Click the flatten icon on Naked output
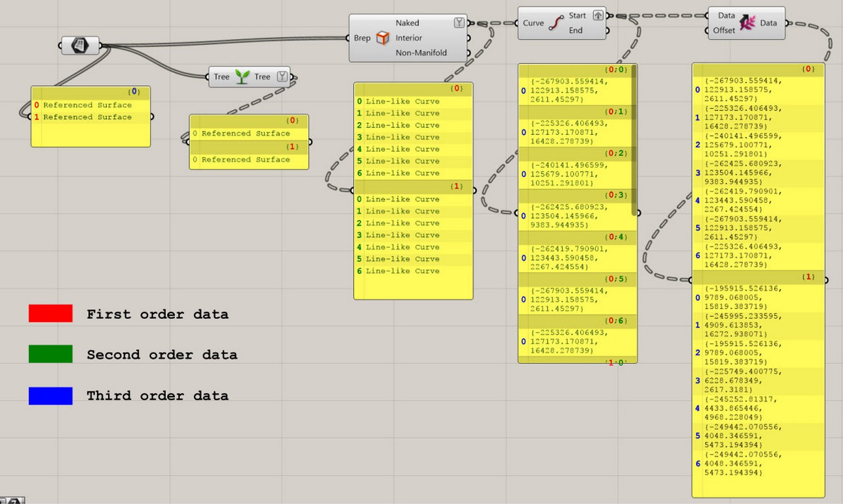This screenshot has width=843, height=504. click(x=459, y=22)
